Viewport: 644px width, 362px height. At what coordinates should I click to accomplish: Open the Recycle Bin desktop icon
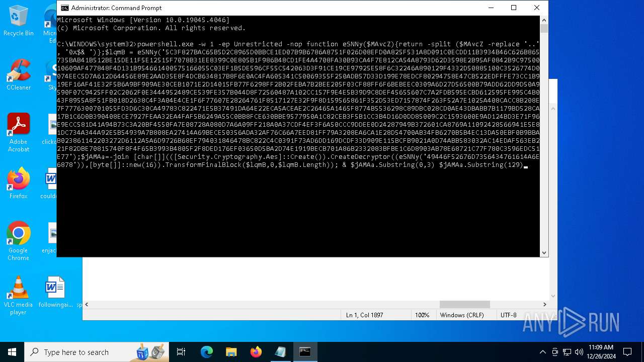pyautogui.click(x=19, y=21)
